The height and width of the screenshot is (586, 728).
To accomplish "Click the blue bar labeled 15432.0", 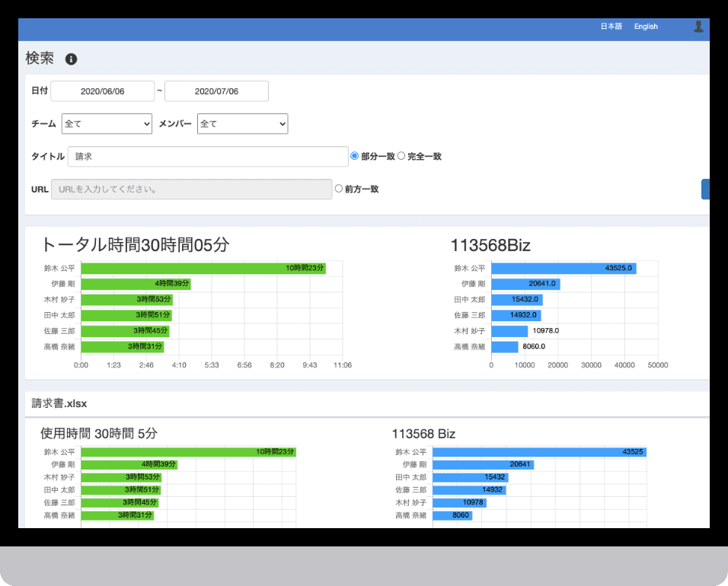I will pyautogui.click(x=517, y=300).
